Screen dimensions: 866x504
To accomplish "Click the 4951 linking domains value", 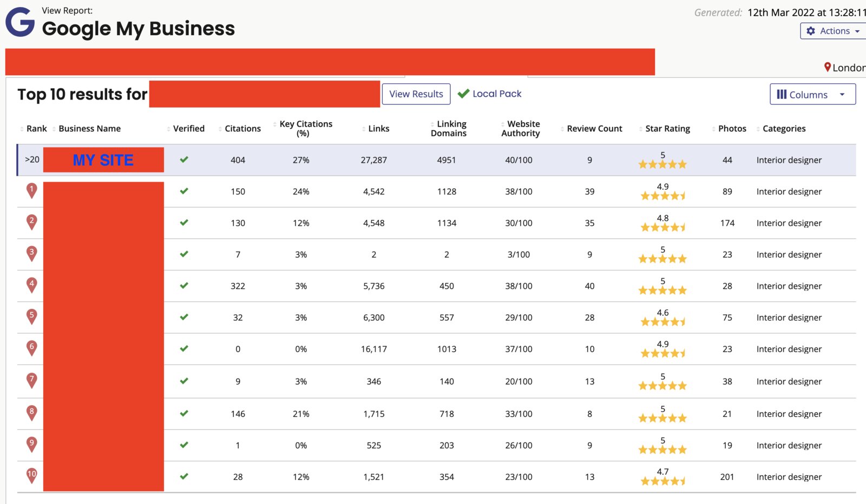I will point(447,160).
